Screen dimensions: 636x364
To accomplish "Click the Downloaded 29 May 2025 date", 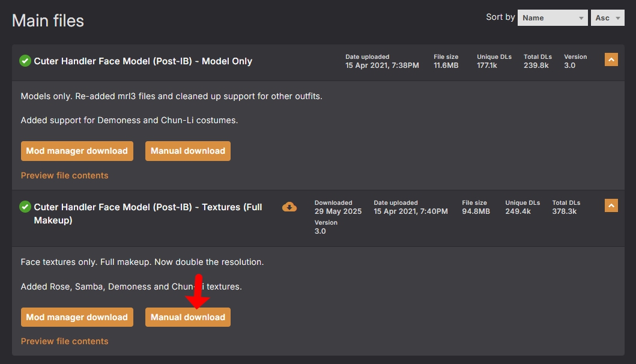I will pos(337,211).
